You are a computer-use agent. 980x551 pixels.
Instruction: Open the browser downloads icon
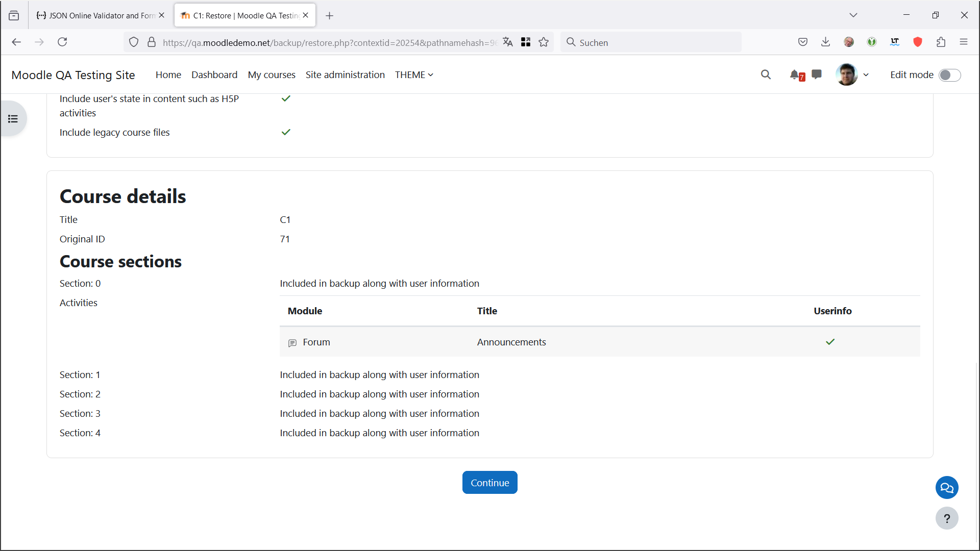coord(825,42)
